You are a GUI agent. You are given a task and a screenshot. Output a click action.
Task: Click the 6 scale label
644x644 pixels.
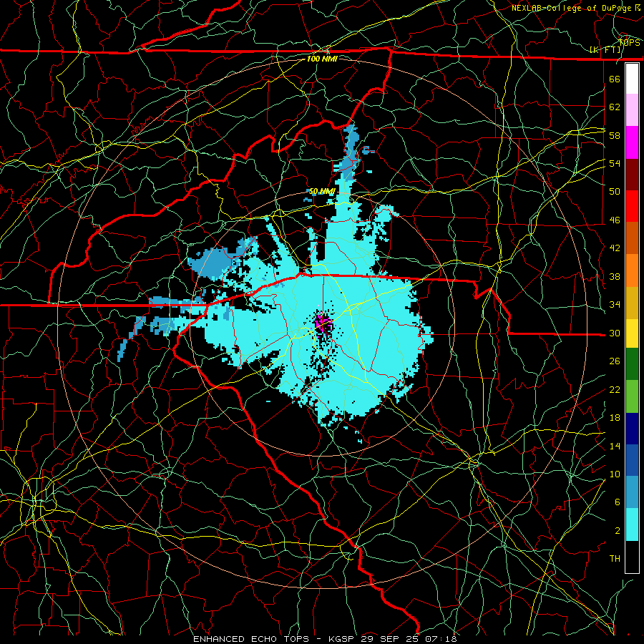[x=617, y=502]
